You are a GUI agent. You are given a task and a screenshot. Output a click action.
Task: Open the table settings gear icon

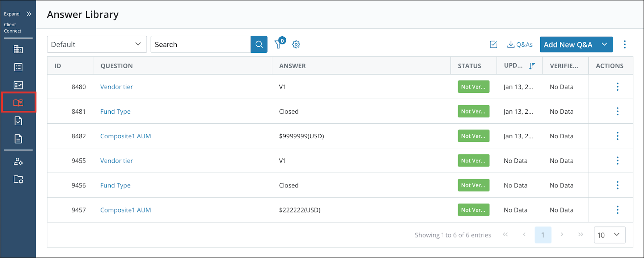(x=296, y=44)
